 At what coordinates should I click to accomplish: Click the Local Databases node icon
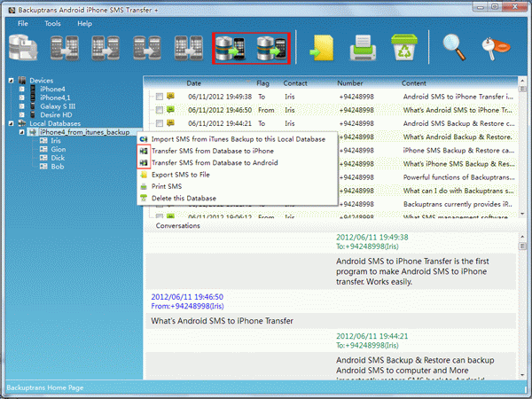(22, 123)
